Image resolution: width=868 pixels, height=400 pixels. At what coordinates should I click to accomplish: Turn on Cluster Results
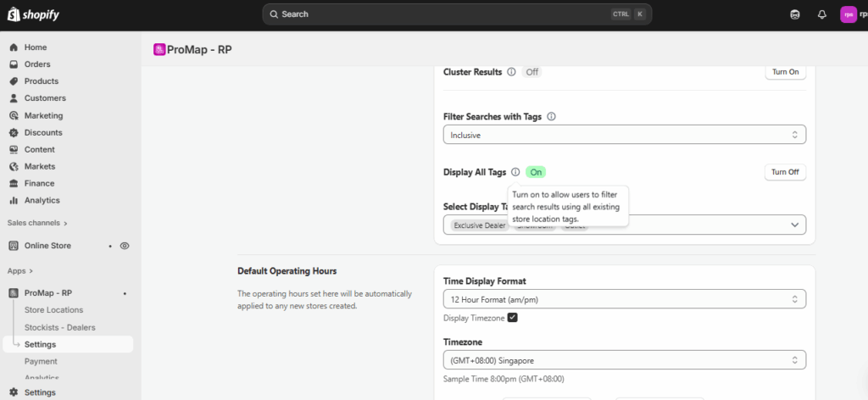[785, 72]
